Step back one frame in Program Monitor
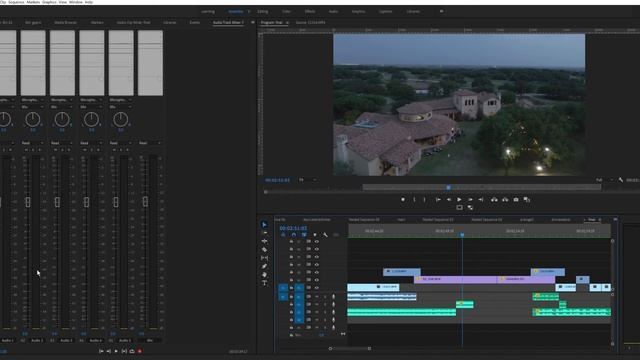The width and height of the screenshot is (640, 360). 449,200
